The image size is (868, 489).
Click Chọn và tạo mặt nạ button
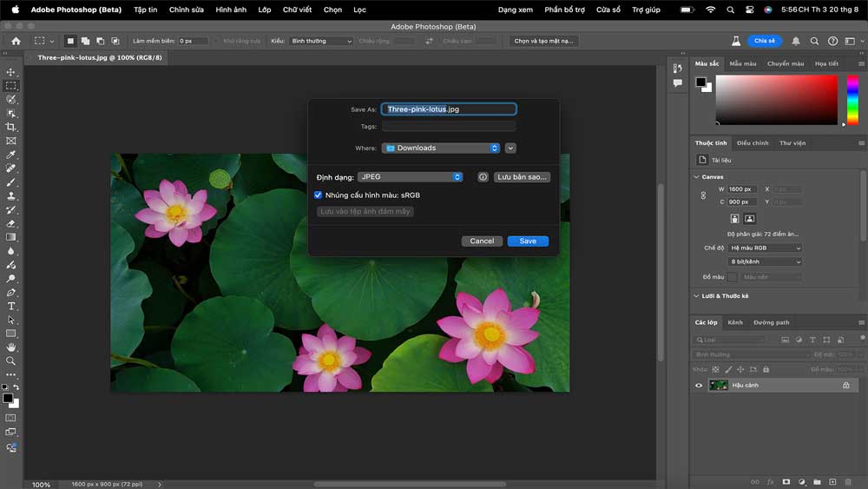coord(543,41)
